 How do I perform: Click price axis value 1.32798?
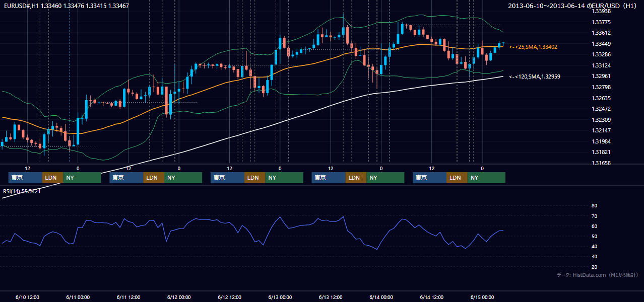(x=601, y=87)
